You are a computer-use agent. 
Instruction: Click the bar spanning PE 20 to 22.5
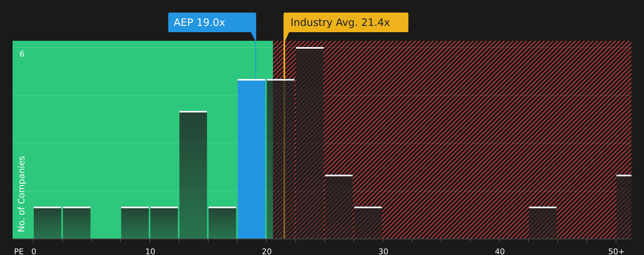pos(280,159)
